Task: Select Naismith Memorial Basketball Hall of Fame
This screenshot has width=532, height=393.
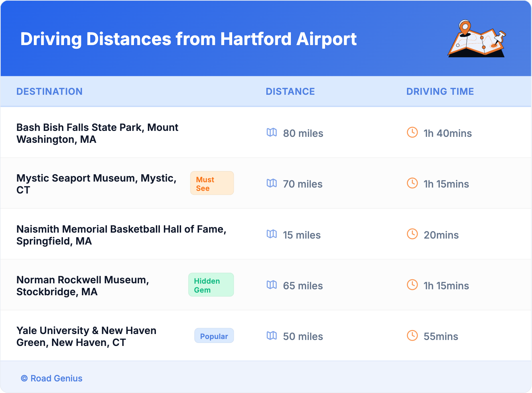Action: (121, 235)
